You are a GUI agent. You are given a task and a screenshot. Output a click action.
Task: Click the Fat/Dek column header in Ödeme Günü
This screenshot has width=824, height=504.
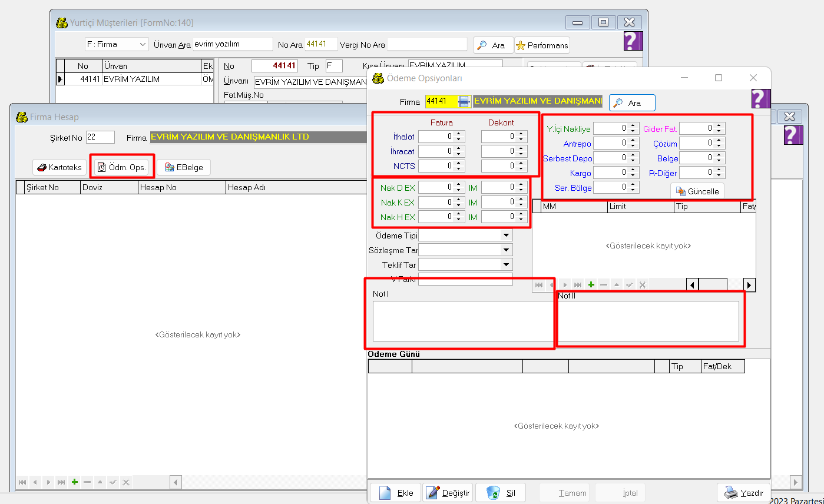coord(723,366)
